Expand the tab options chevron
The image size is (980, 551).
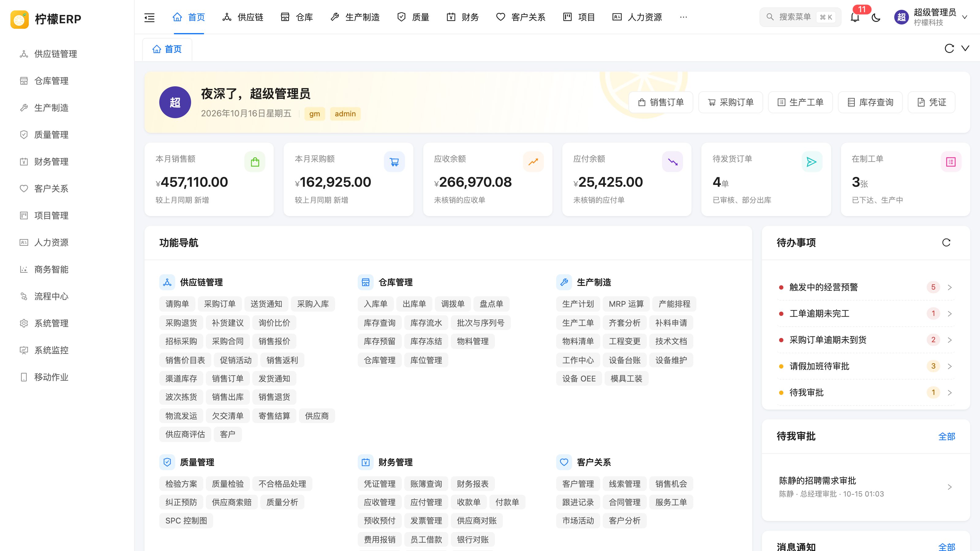(x=965, y=48)
